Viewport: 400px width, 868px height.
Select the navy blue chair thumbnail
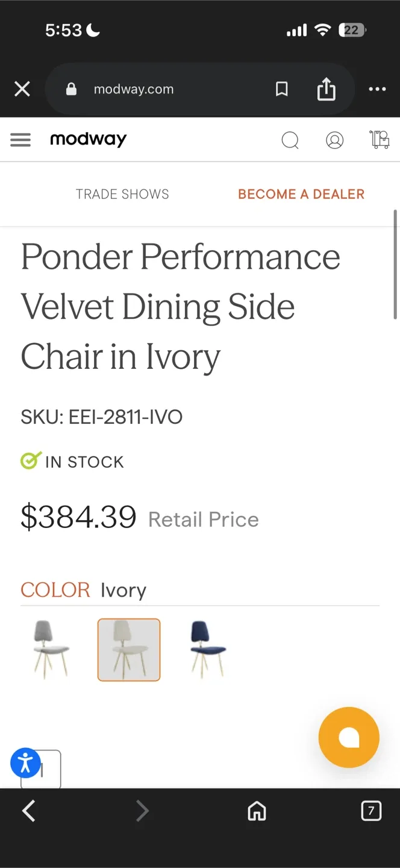(207, 650)
